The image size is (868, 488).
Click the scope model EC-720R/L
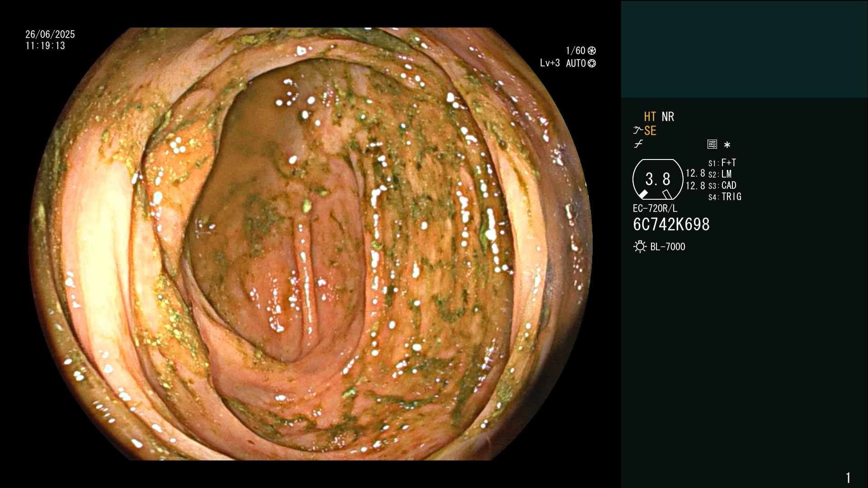click(655, 208)
